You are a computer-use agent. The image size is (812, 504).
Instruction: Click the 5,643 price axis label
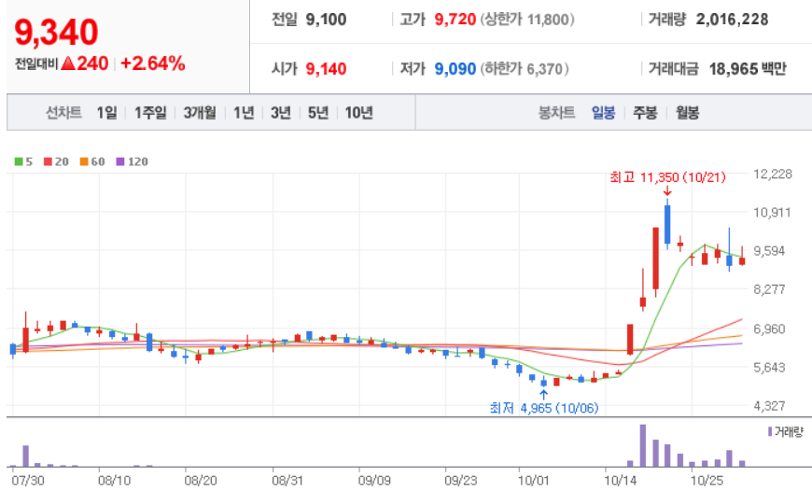[x=770, y=367]
